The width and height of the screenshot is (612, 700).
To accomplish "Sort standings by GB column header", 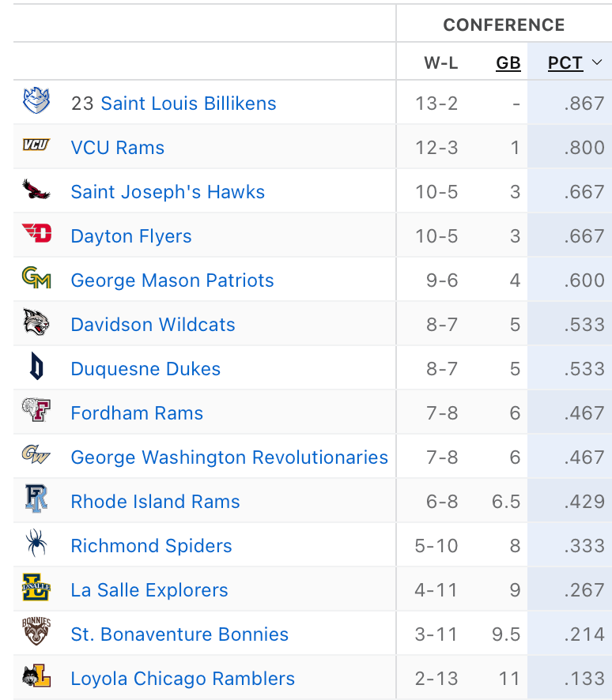I will [508, 63].
